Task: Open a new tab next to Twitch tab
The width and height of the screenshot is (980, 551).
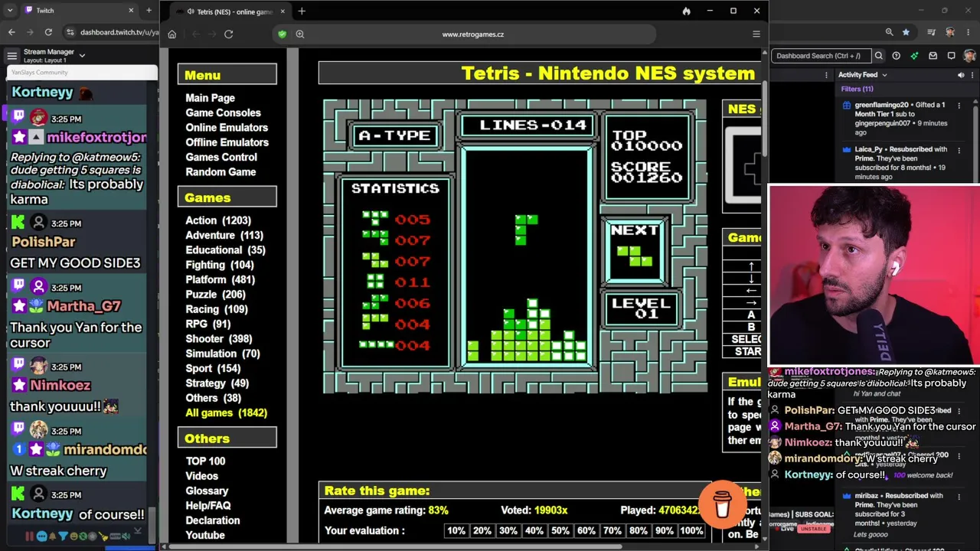Action: [149, 11]
